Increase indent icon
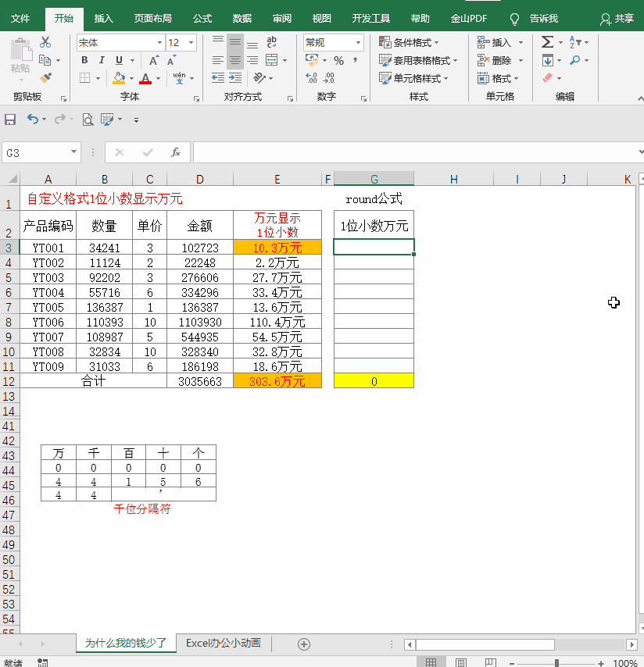Viewport: 644px width, 667px height. click(235, 78)
